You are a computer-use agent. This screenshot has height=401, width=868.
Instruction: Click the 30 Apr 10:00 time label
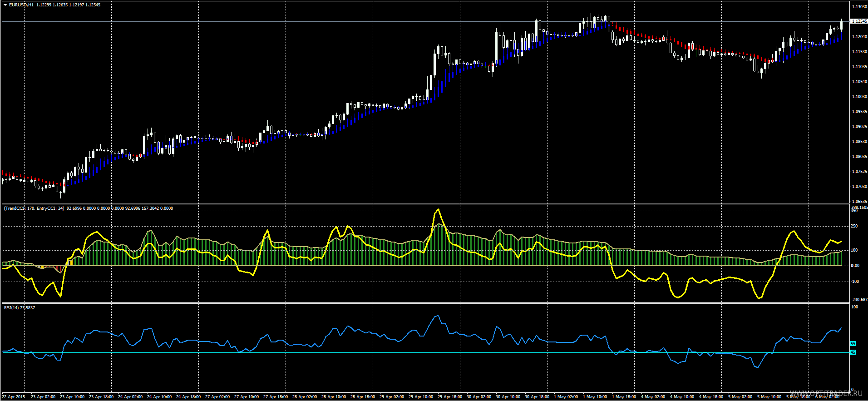(x=508, y=397)
